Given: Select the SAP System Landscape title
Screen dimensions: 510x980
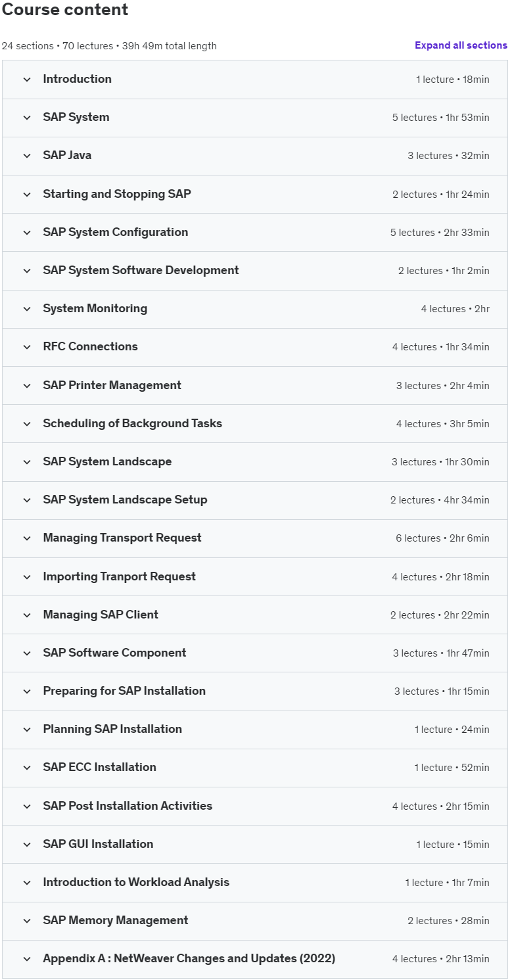Looking at the screenshot, I should click(107, 461).
